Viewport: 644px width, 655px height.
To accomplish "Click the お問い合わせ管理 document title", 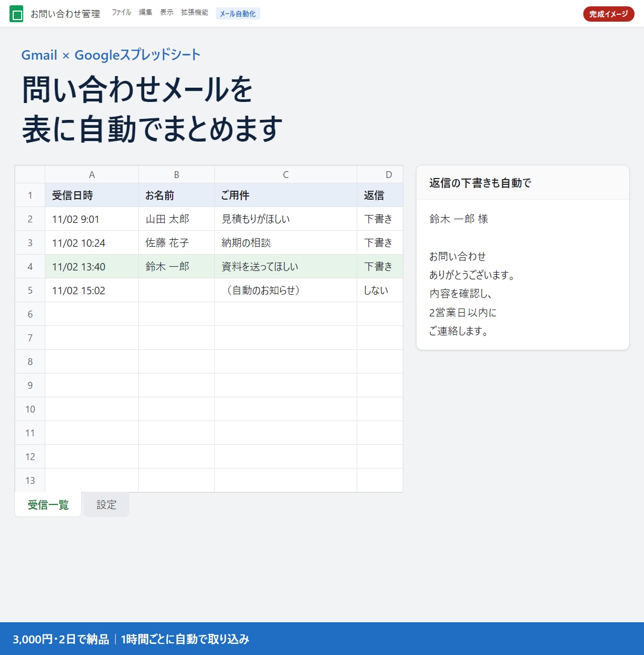I will click(x=65, y=14).
